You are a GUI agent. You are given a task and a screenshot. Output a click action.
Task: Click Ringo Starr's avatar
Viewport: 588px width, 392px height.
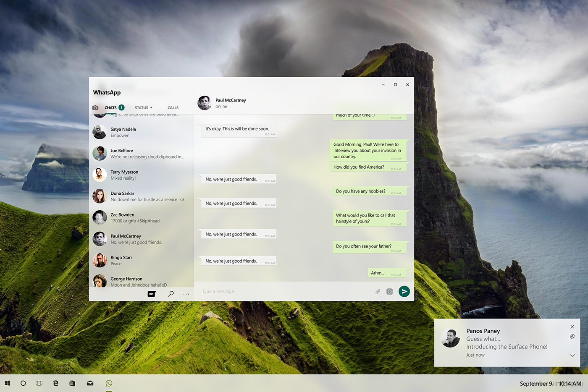[100, 260]
